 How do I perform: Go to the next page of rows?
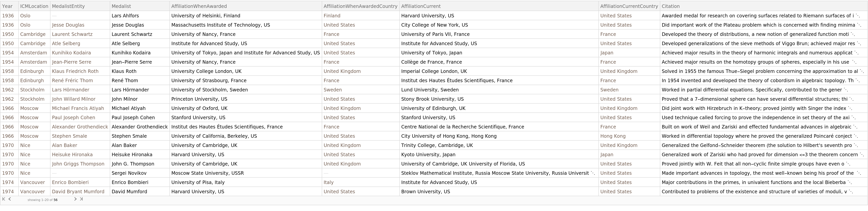tap(75, 199)
